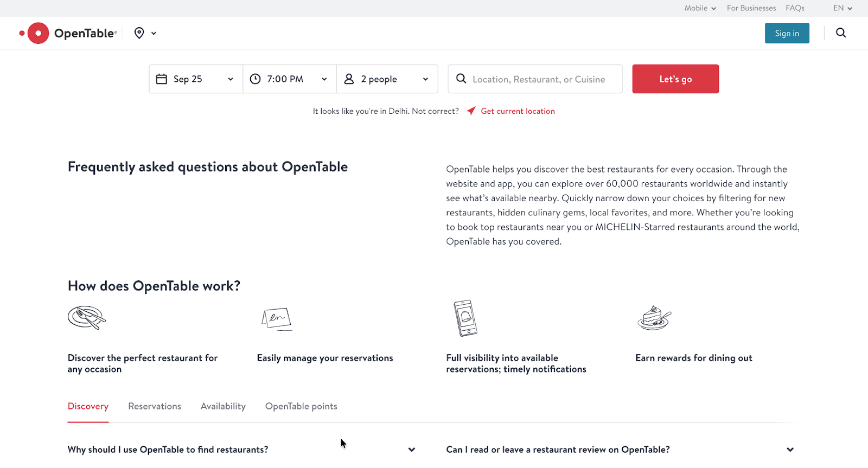This screenshot has height=468, width=868.
Task: Expand the chevron beside the location pin
Action: (154, 34)
